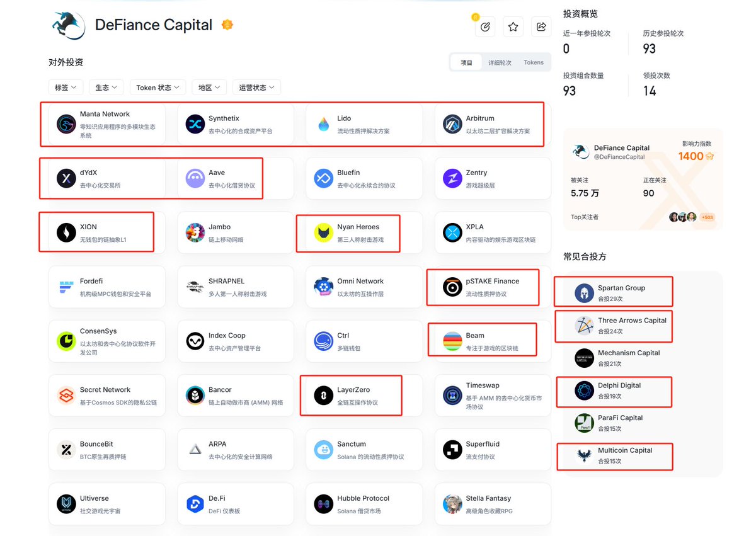Image resolution: width=756 pixels, height=536 pixels.
Task: Switch to the Tokens tab
Action: 534,62
